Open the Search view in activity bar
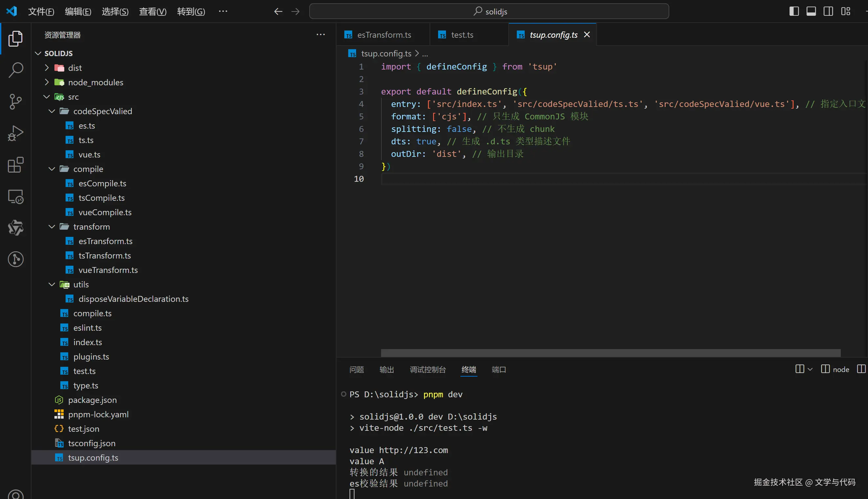The image size is (868, 499). tap(15, 70)
